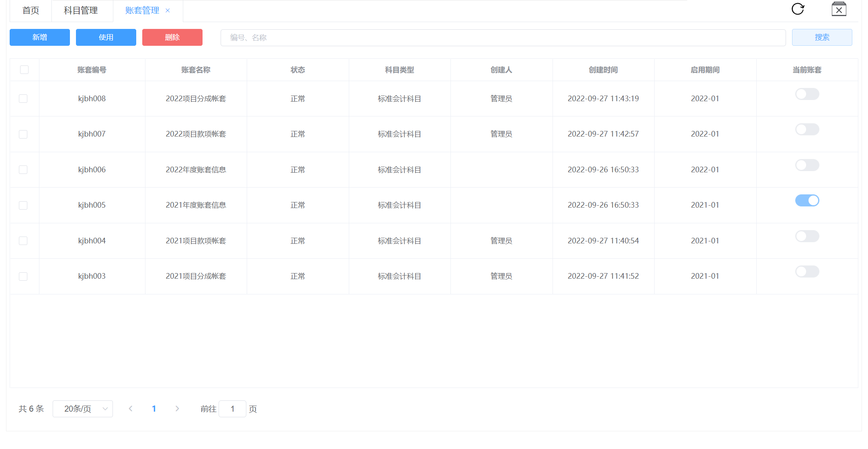Click the 搜索 button
This screenshot has height=449, width=868.
point(822,37)
